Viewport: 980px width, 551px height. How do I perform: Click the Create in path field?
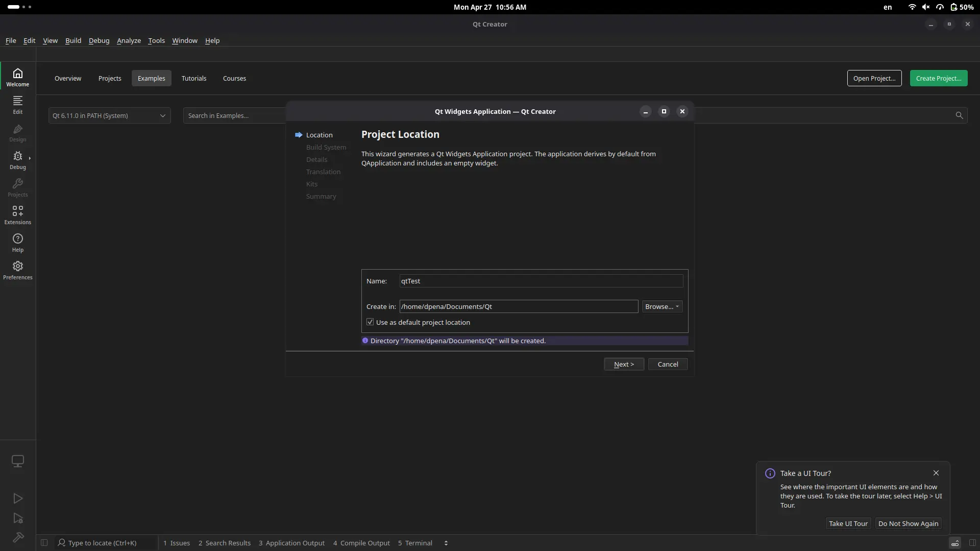click(519, 306)
